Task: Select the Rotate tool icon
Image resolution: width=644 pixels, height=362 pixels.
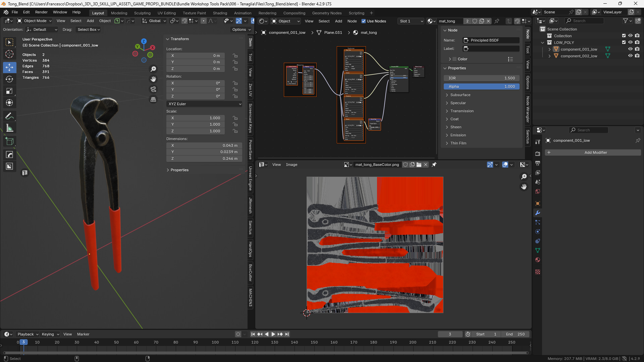Action: [x=9, y=79]
